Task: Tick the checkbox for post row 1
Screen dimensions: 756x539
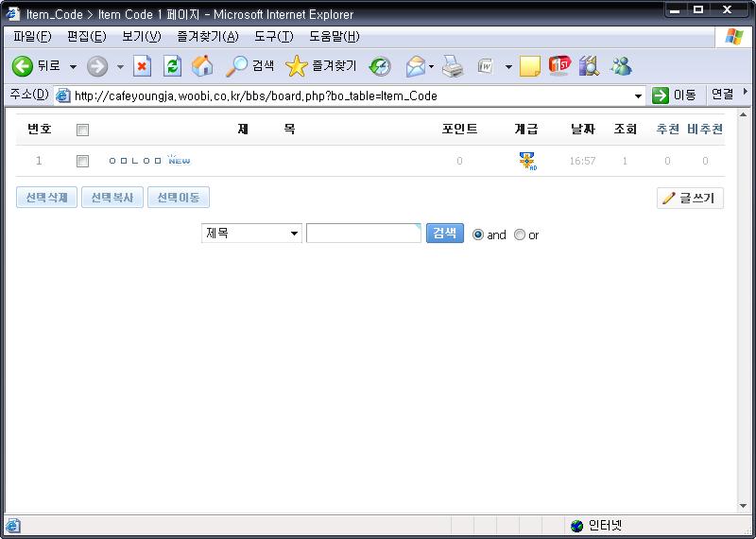Action: click(82, 161)
